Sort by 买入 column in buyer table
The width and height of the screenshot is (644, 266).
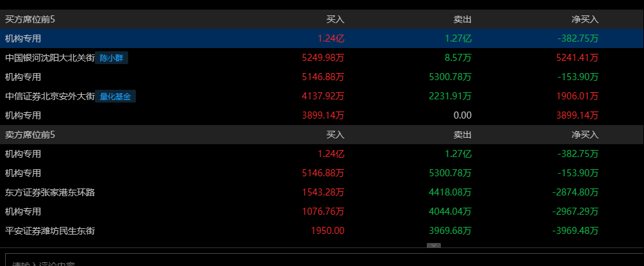pos(335,19)
